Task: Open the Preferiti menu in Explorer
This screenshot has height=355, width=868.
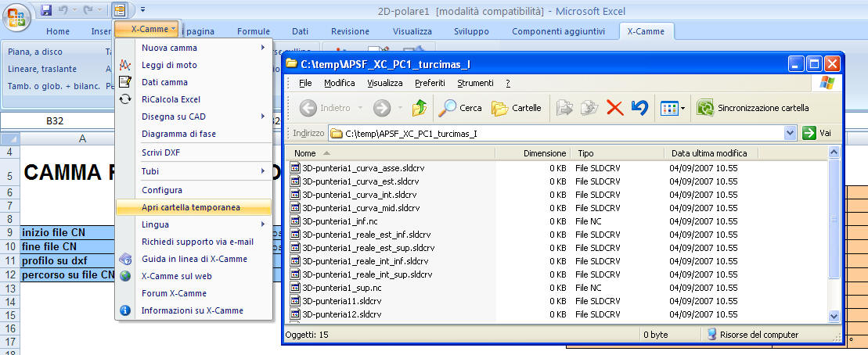Action: (430, 83)
